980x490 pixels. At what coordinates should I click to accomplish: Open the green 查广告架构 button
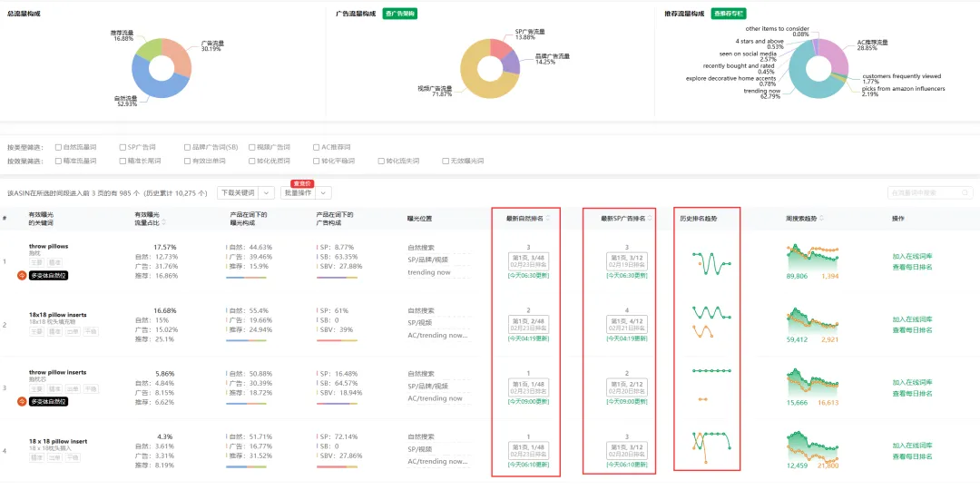coord(400,13)
